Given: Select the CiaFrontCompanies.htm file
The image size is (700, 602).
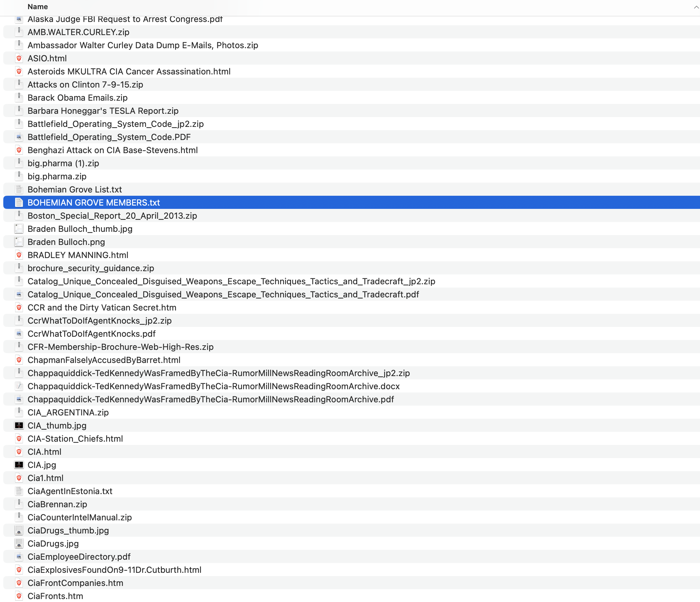Looking at the screenshot, I should pyautogui.click(x=75, y=583).
